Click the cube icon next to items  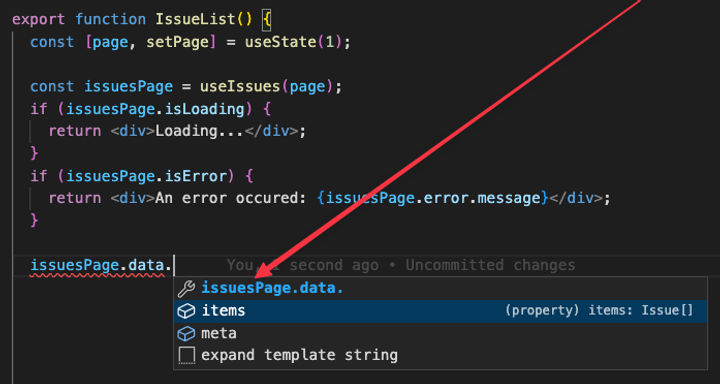tap(186, 311)
